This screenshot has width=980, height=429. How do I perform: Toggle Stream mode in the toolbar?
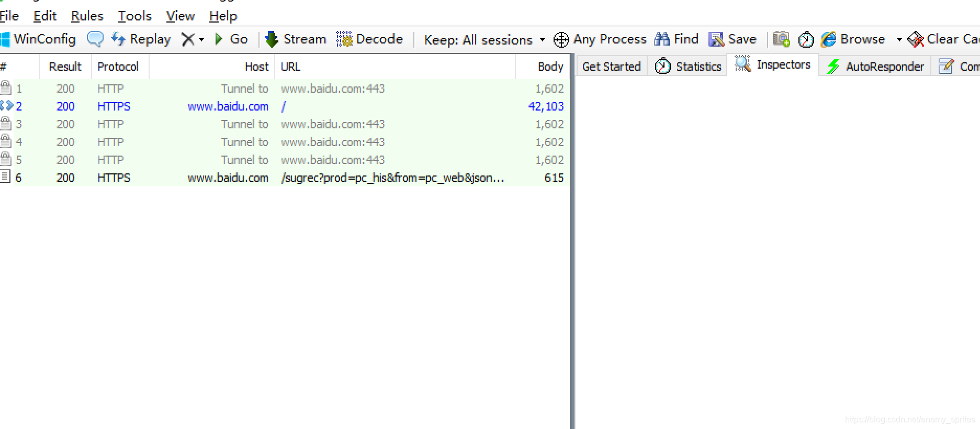tap(296, 39)
